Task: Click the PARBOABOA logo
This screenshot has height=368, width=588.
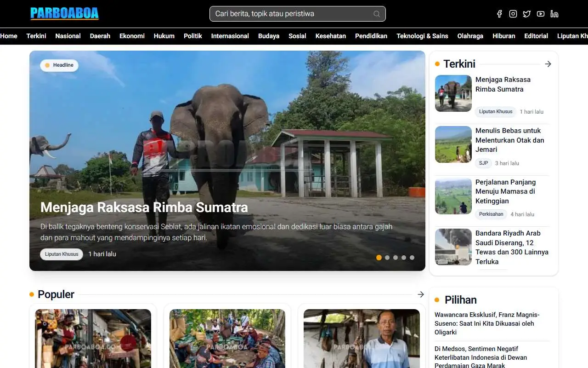Action: pyautogui.click(x=65, y=13)
